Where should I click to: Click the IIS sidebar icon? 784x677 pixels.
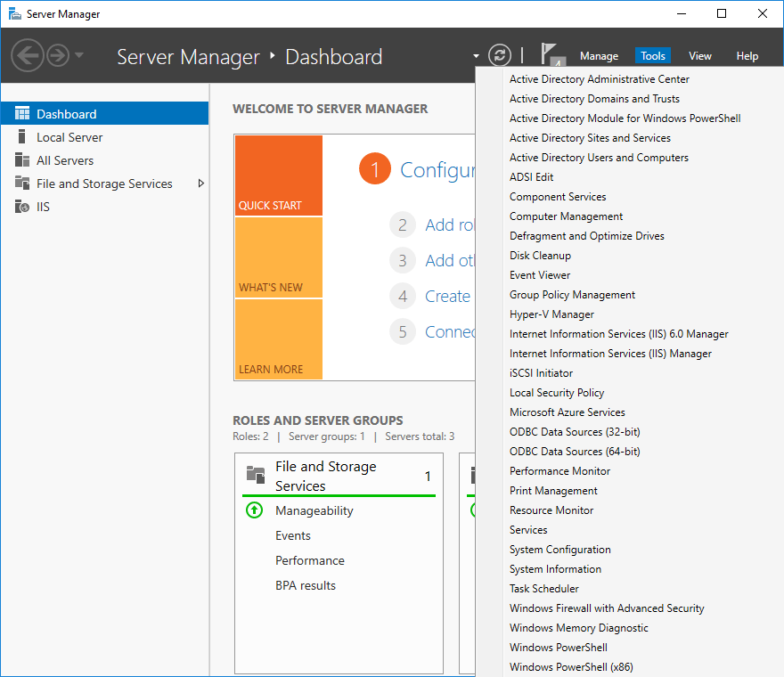22,207
